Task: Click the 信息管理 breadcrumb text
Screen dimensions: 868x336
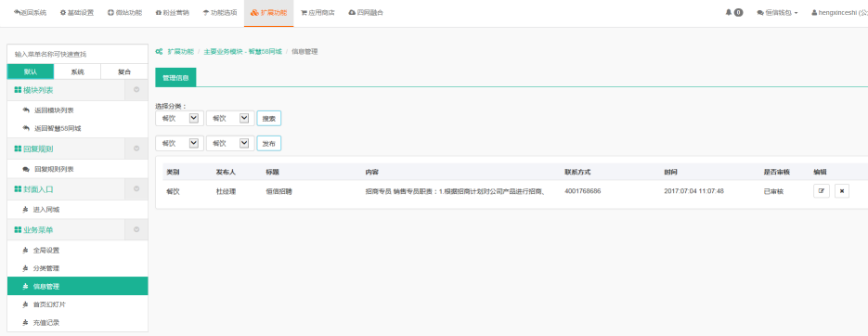Action: 305,51
